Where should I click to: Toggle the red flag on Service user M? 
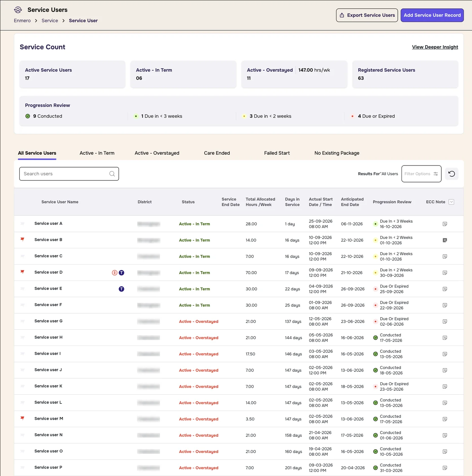click(22, 418)
